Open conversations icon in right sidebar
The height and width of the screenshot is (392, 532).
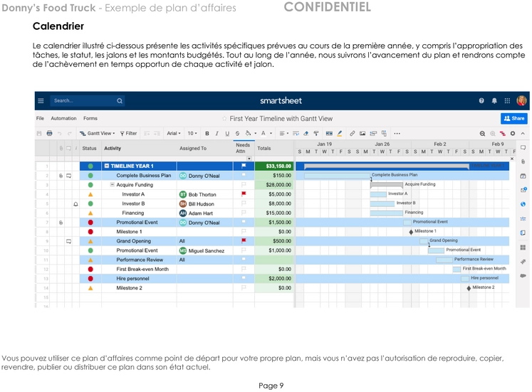(523, 148)
